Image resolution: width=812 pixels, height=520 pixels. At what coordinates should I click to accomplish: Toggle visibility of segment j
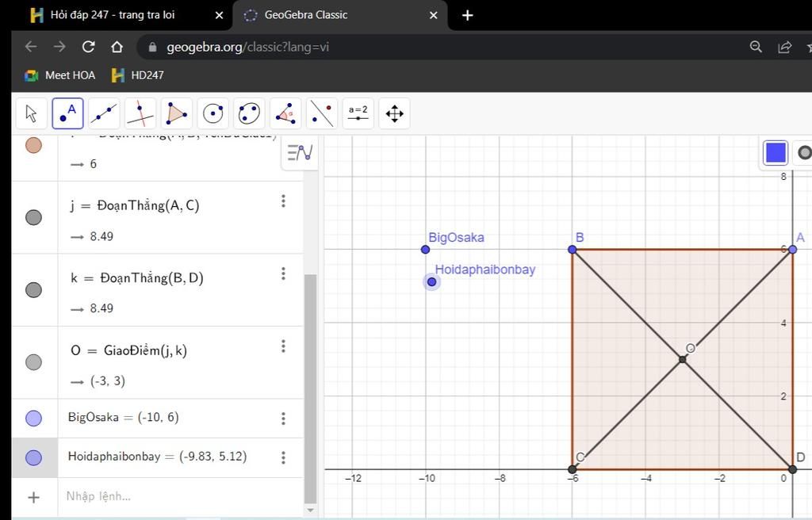click(x=33, y=217)
